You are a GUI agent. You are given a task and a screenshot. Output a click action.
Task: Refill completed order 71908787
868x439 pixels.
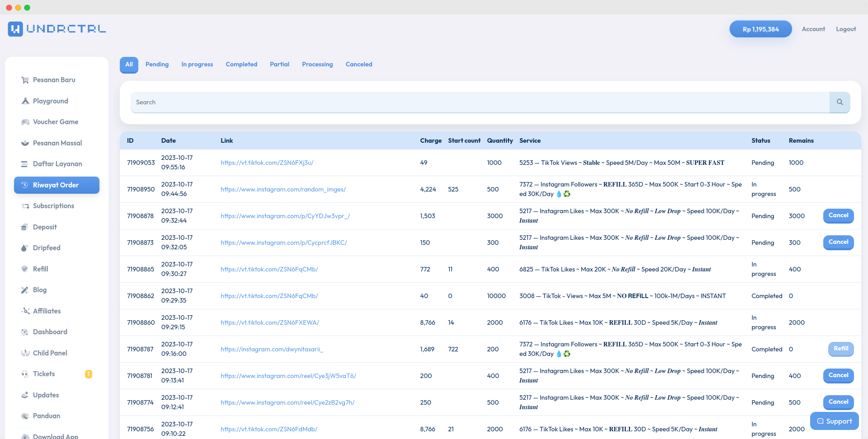841,349
